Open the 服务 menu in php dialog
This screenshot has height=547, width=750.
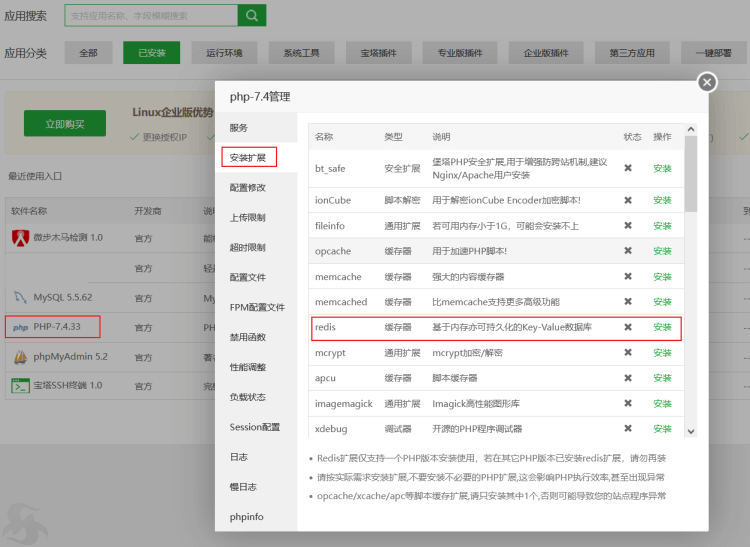256,128
